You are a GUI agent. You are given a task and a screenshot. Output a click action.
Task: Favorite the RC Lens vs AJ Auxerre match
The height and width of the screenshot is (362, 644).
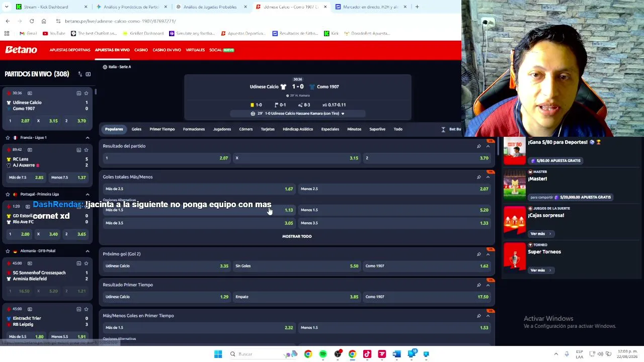click(x=86, y=150)
